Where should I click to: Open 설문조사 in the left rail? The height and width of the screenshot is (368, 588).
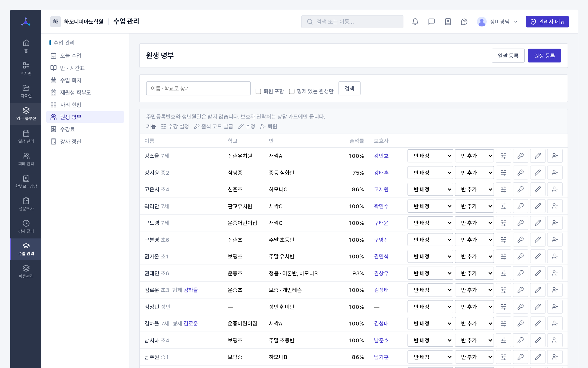tap(26, 204)
